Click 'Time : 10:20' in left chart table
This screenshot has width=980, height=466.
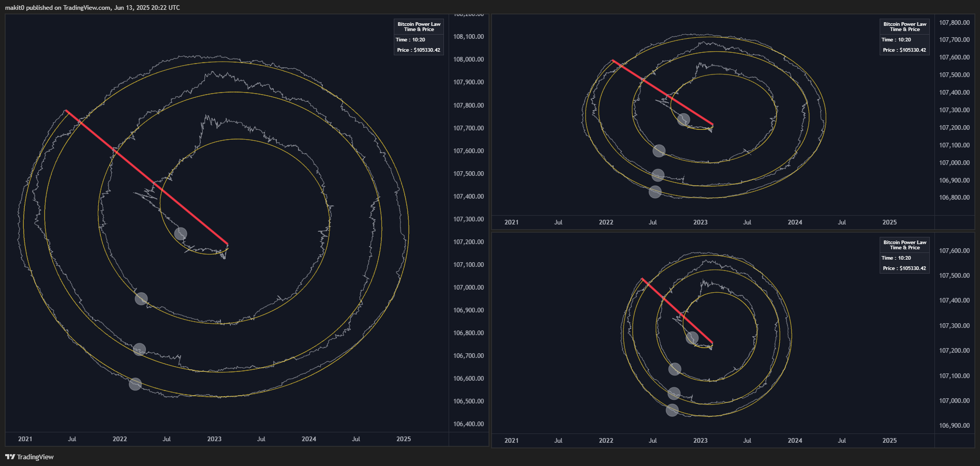[x=411, y=40]
